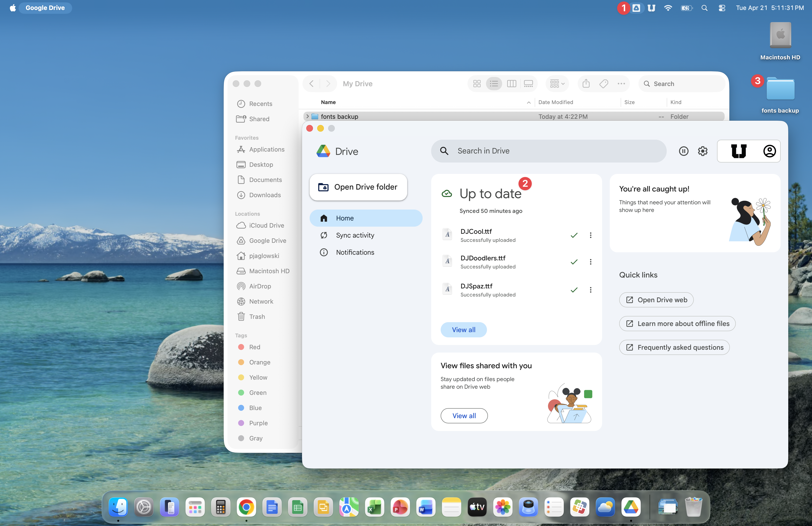The width and height of the screenshot is (812, 526).
Task: Click View all under synced files
Action: click(463, 330)
